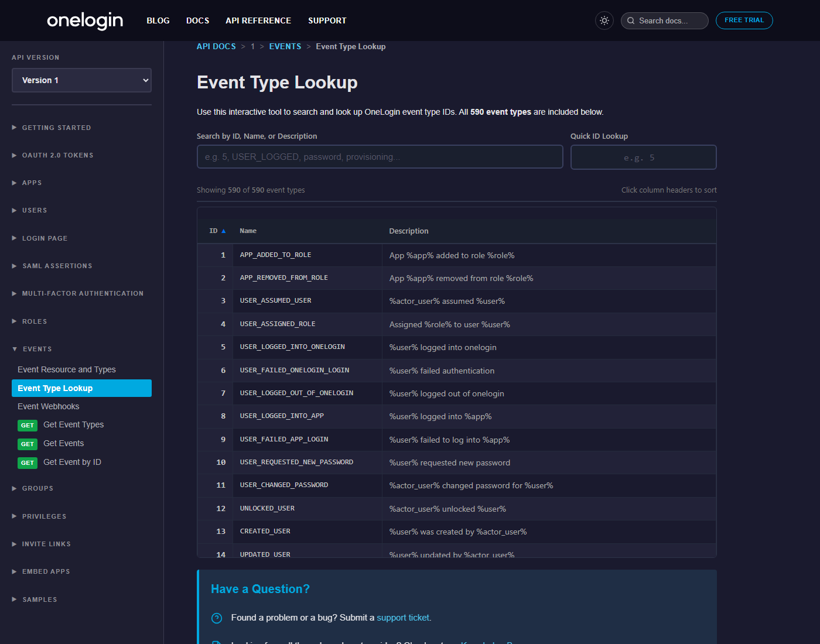Select Event Type Lookup in sidebar
The image size is (820, 644).
point(81,388)
